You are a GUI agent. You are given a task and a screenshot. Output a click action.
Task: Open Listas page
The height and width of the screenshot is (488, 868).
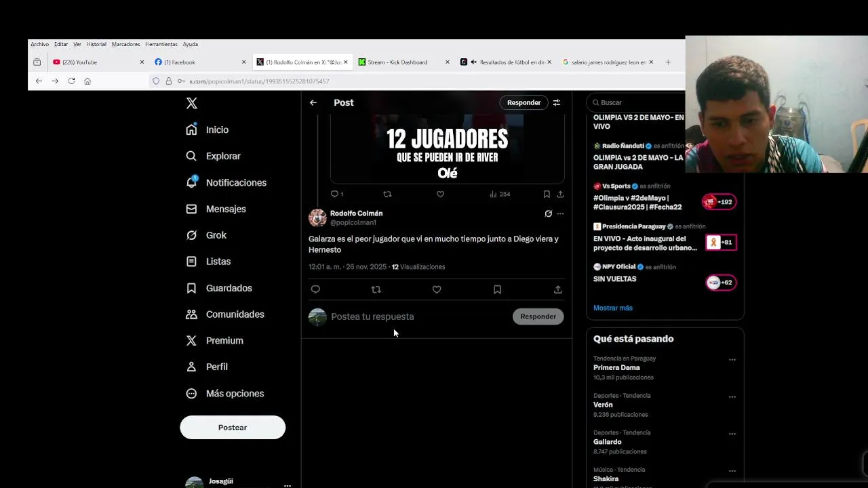pyautogui.click(x=209, y=262)
